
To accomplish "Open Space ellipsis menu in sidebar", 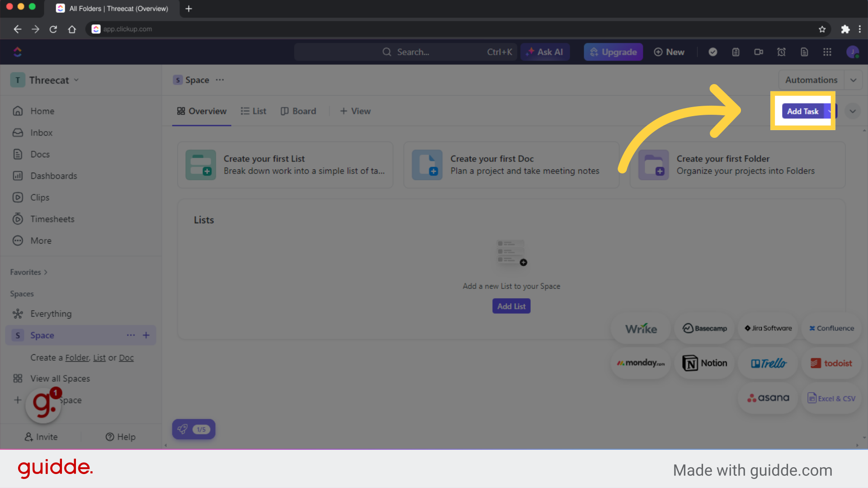I will coord(131,335).
